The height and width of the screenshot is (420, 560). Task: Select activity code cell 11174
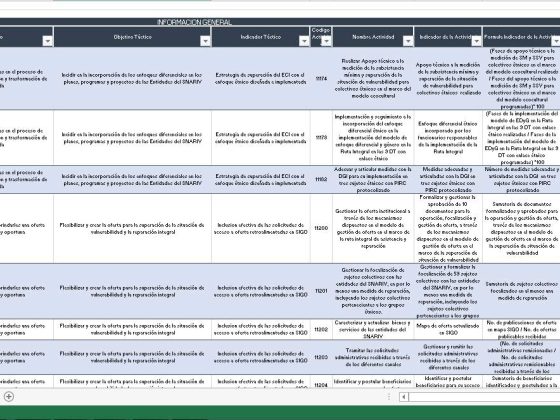(321, 79)
